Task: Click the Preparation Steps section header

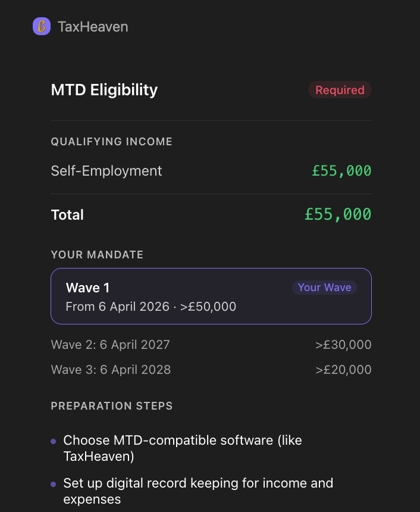Action: [x=112, y=406]
